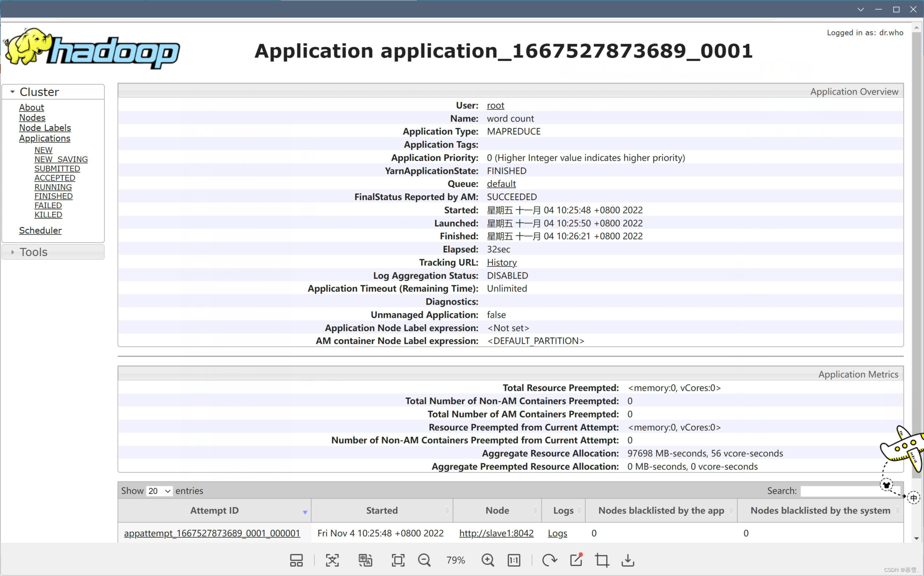Fit the image to the screen

click(x=398, y=560)
